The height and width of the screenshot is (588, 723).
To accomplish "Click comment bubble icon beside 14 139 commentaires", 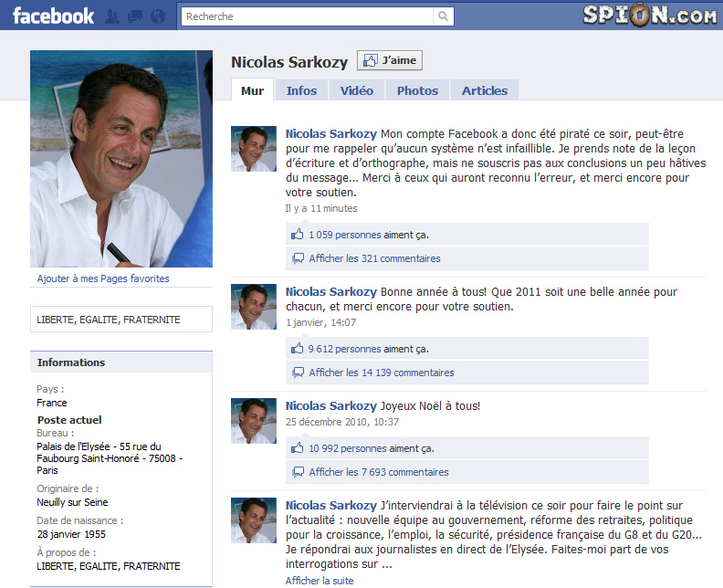I will pyautogui.click(x=298, y=373).
